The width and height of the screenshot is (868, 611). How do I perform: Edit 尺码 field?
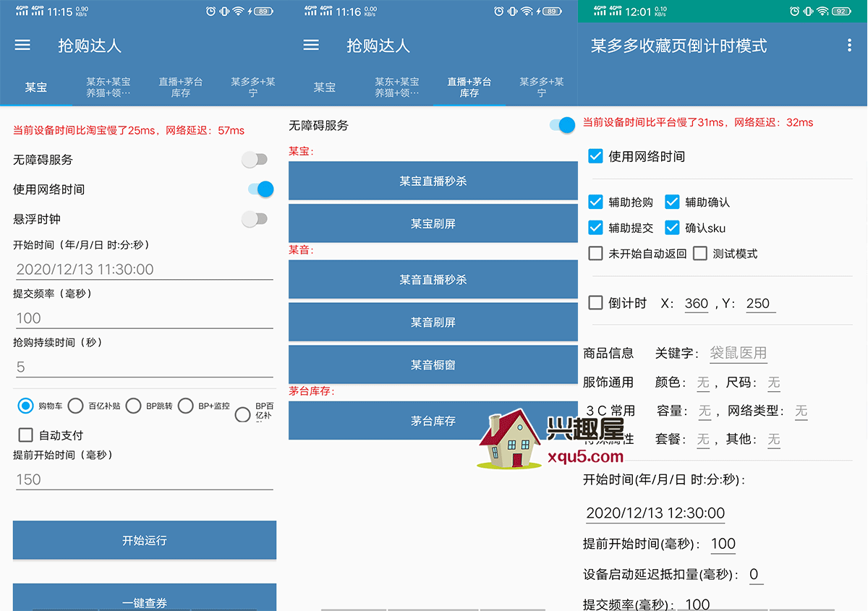coord(774,383)
